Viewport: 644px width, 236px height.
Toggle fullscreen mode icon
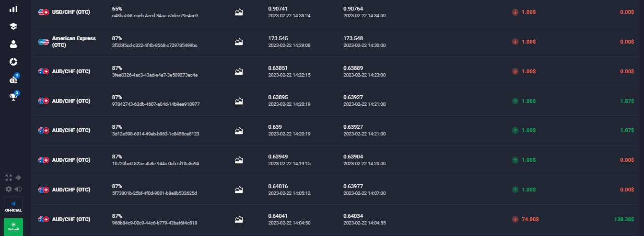[x=9, y=177]
